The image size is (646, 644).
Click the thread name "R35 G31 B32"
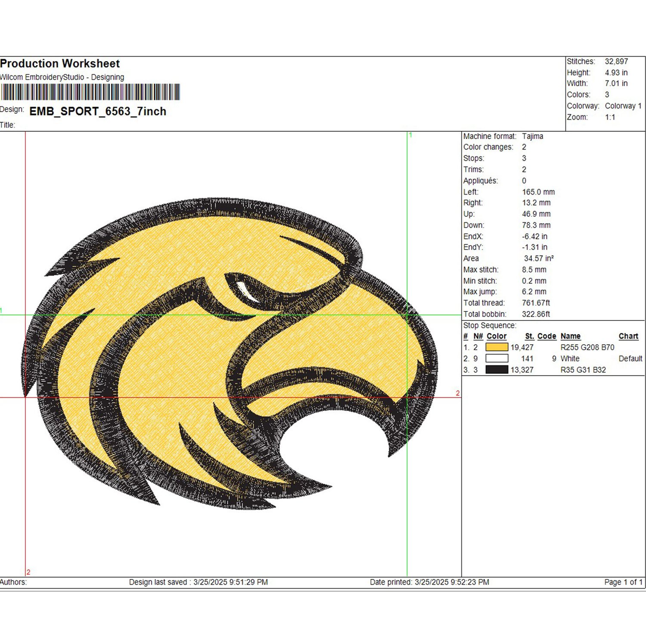click(583, 370)
